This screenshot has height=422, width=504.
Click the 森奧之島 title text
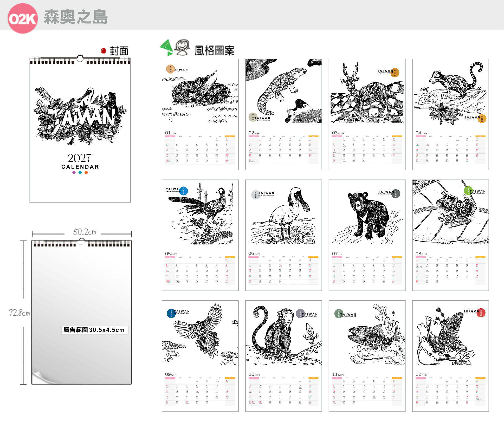[76, 17]
